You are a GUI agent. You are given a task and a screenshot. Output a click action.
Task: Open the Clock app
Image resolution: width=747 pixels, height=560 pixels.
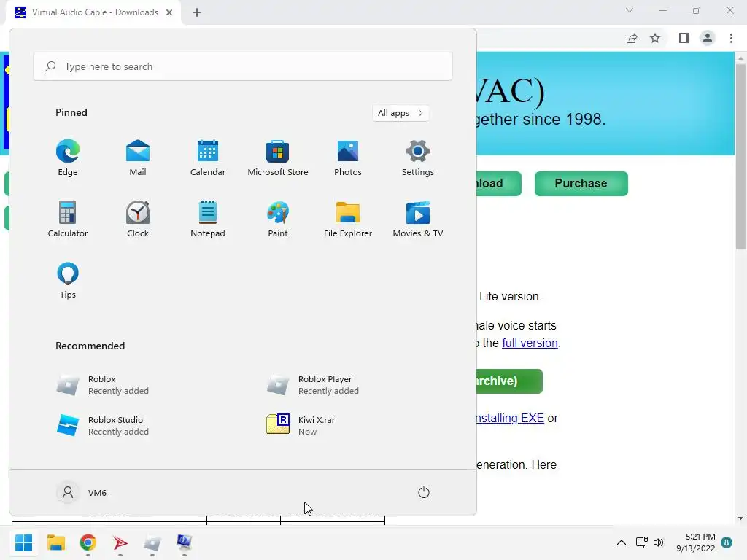point(138,219)
